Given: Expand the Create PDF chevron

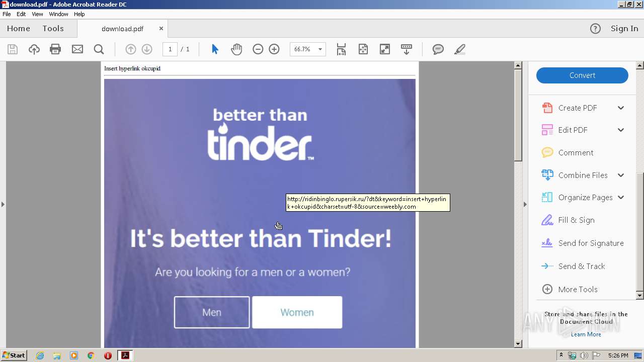Looking at the screenshot, I should click(621, 108).
